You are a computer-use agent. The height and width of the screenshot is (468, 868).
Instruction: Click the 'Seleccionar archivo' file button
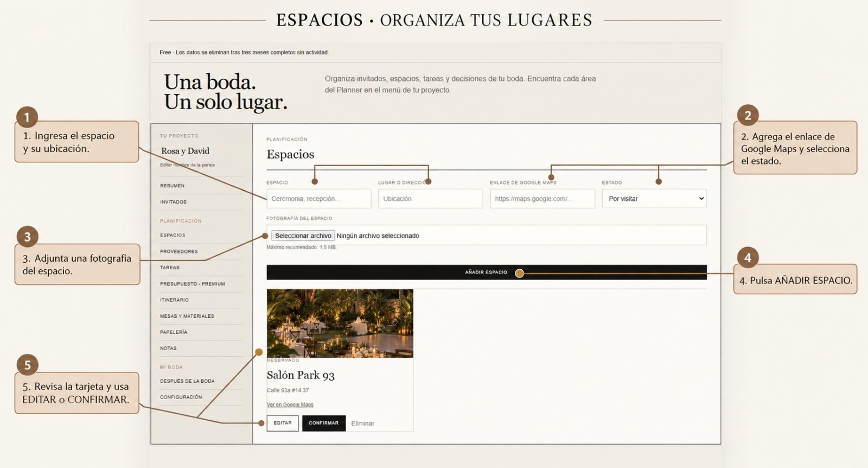tap(303, 236)
